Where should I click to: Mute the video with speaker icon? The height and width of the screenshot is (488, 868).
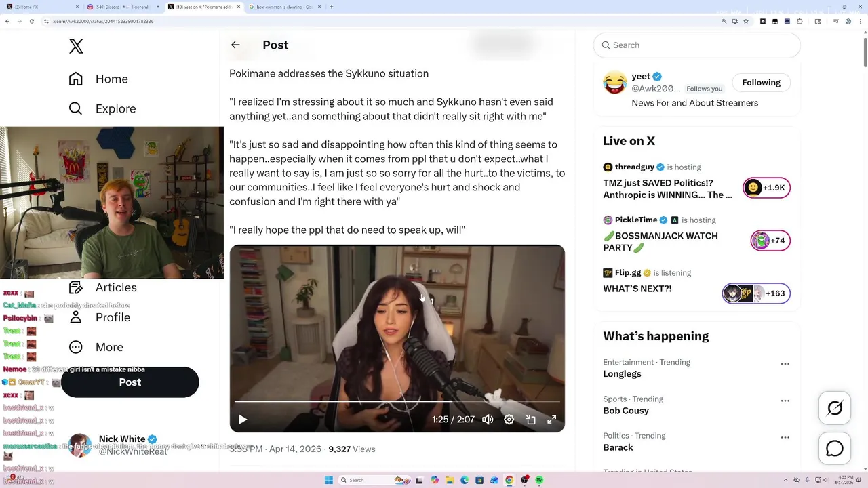click(488, 420)
